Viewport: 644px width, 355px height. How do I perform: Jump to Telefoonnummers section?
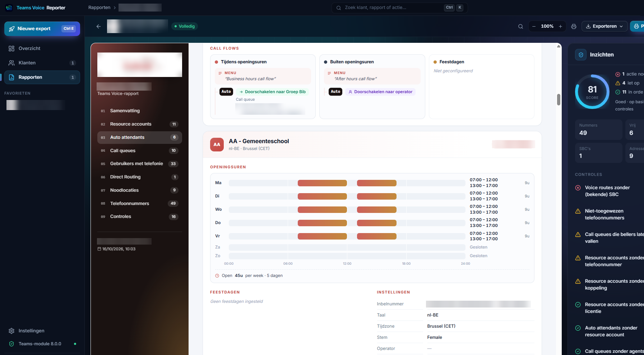point(139,204)
